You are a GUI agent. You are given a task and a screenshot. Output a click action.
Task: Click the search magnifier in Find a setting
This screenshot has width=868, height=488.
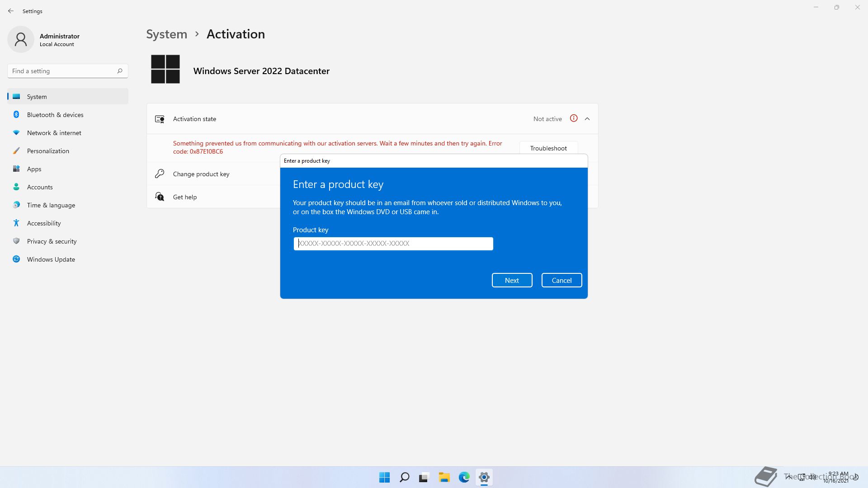point(120,71)
